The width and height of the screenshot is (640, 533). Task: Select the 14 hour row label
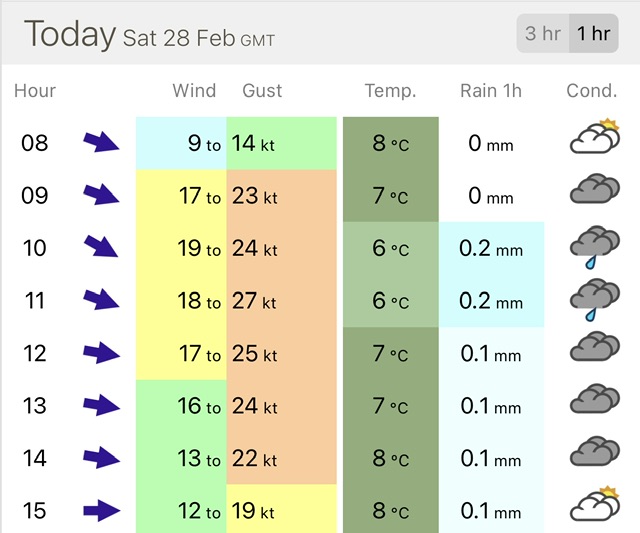[35, 459]
